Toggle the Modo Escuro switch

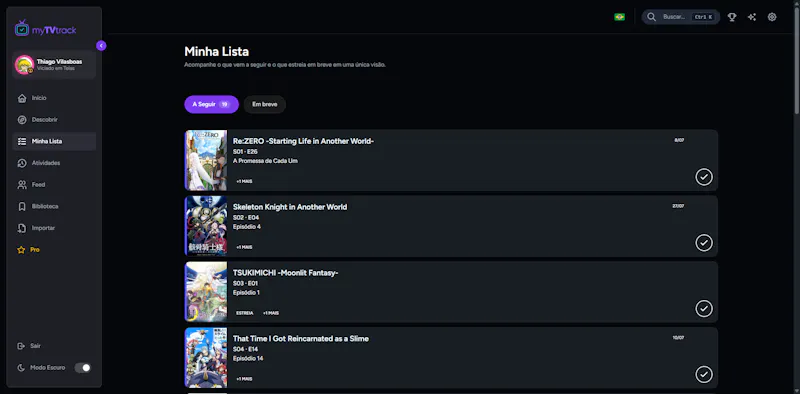[83, 367]
